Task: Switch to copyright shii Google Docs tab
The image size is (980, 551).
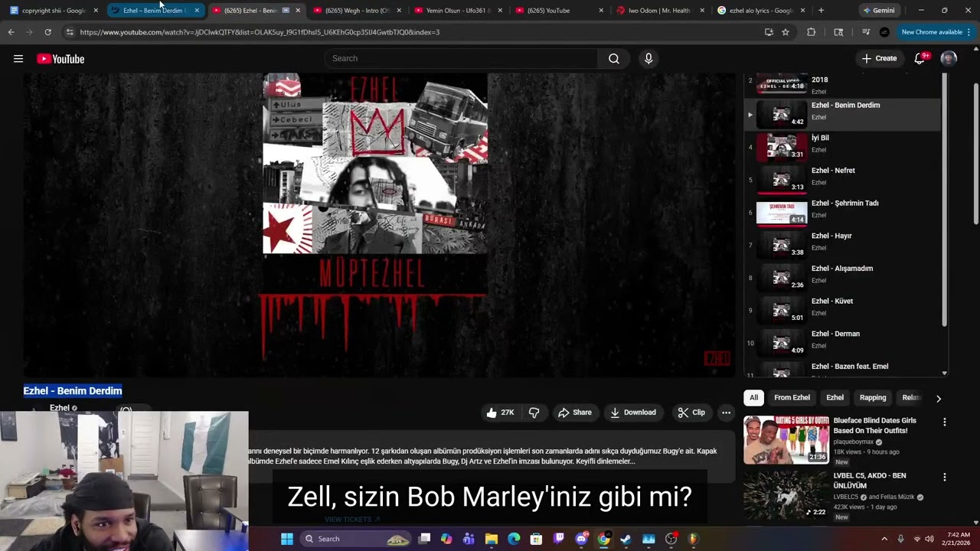Action: tap(52, 11)
